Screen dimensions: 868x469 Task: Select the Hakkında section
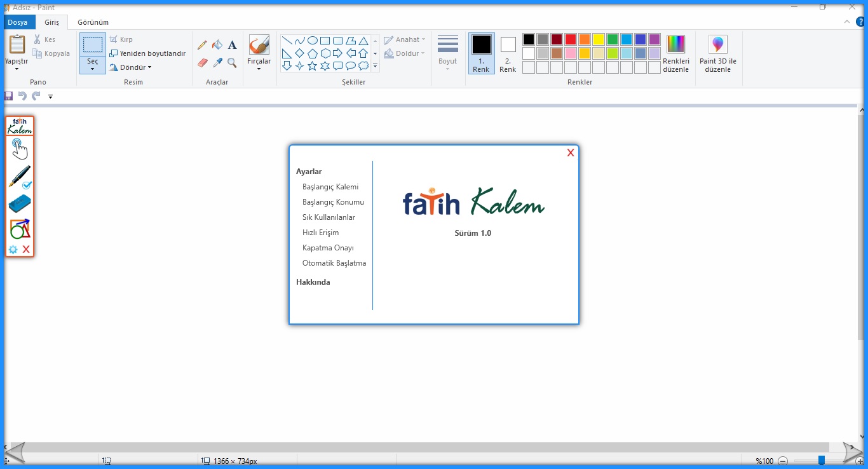pyautogui.click(x=313, y=282)
